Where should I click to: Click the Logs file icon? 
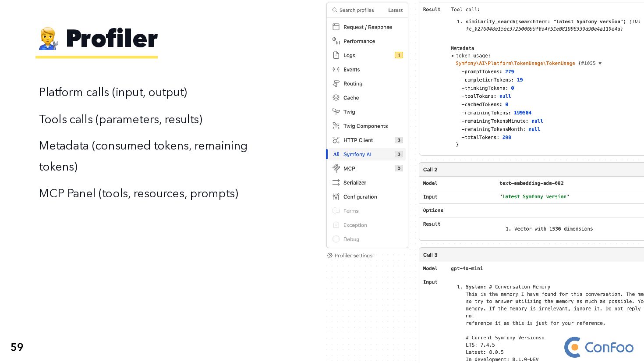click(x=336, y=55)
